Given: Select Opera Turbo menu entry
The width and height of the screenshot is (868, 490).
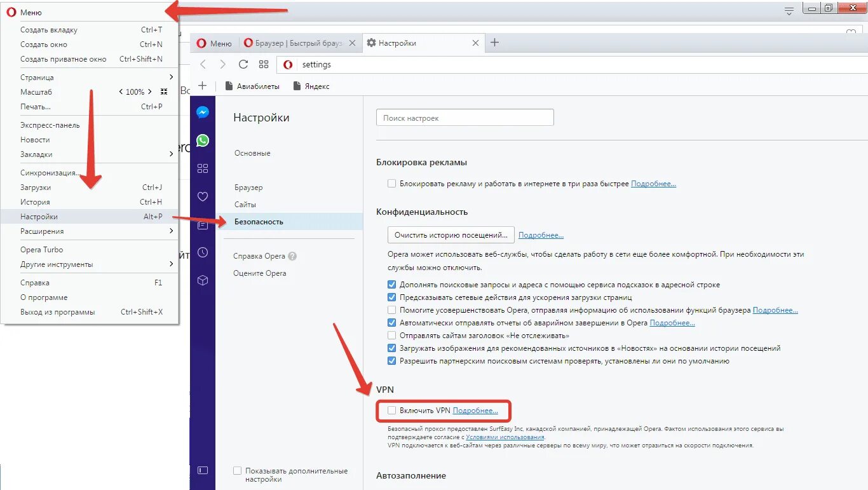Looking at the screenshot, I should [x=90, y=250].
